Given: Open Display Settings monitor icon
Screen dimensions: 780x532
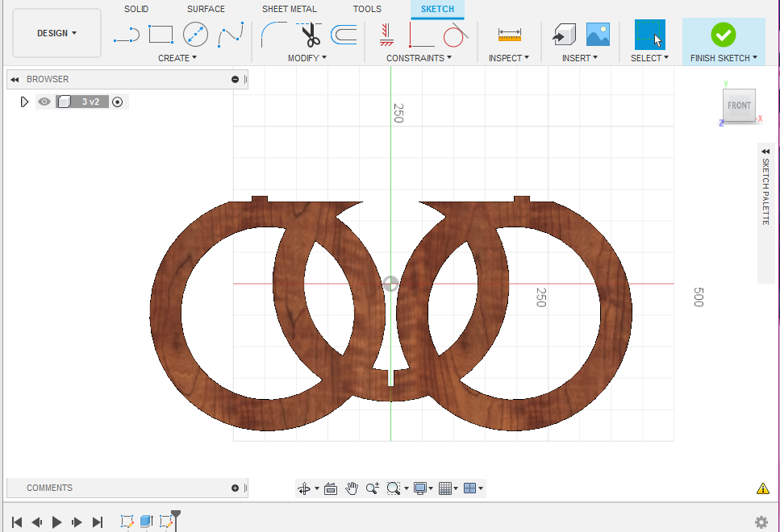Looking at the screenshot, I should (420, 488).
